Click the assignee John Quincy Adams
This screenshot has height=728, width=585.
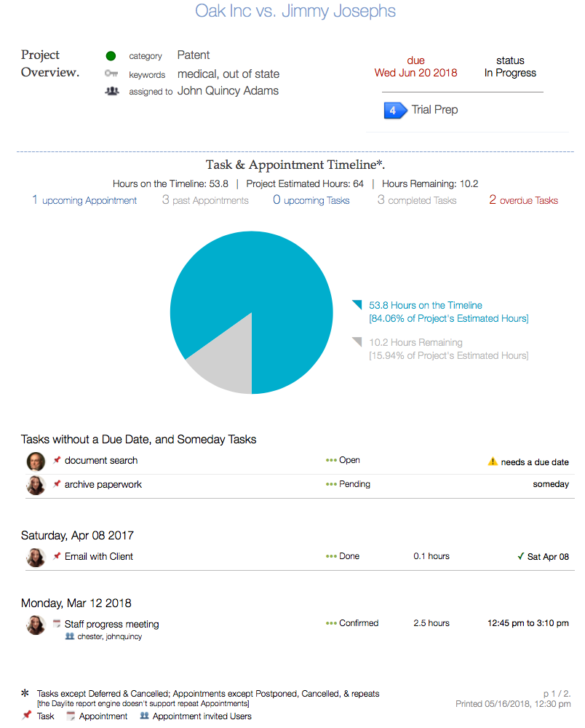click(x=228, y=90)
